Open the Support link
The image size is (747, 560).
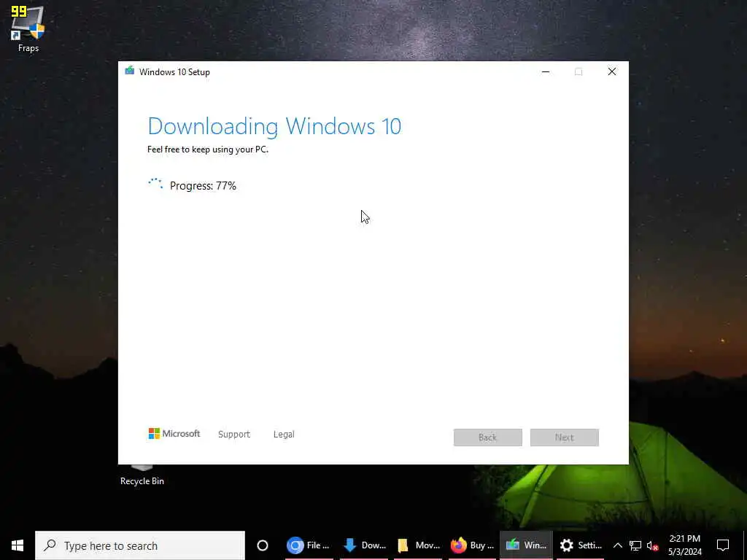tap(234, 434)
